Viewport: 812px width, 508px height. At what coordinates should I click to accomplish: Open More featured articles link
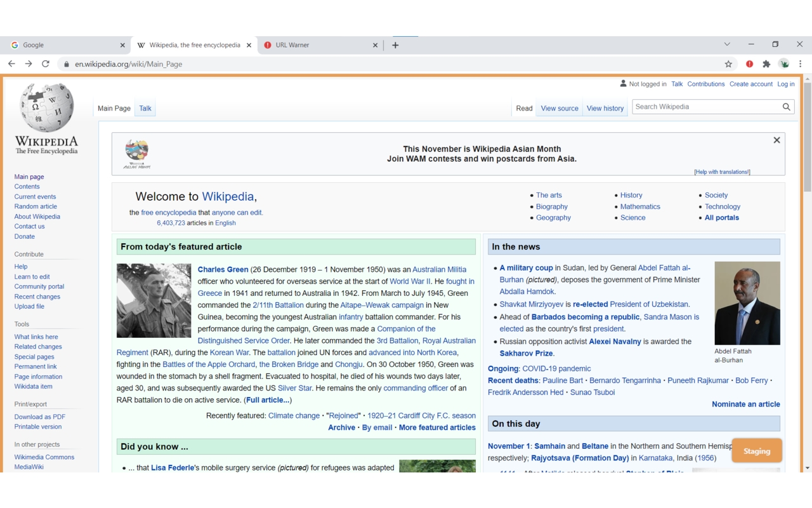[437, 428]
